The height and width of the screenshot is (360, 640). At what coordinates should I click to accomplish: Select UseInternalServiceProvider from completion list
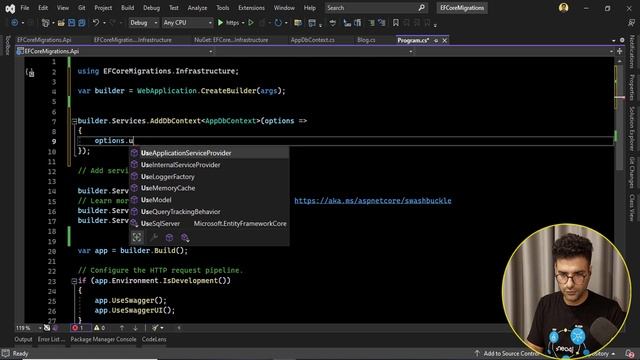click(209, 165)
